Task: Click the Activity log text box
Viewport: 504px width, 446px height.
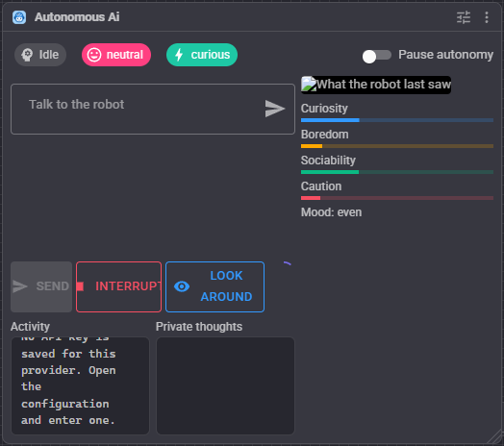Action: [x=81, y=385]
